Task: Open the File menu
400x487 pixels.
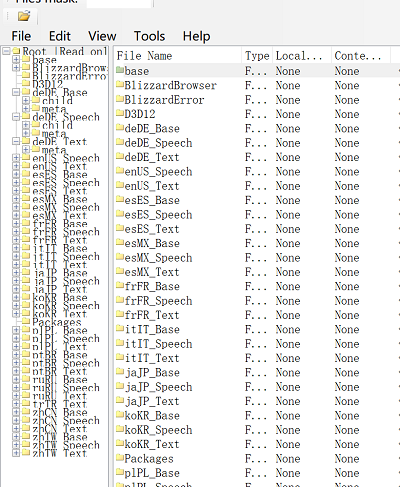Action: 21,36
